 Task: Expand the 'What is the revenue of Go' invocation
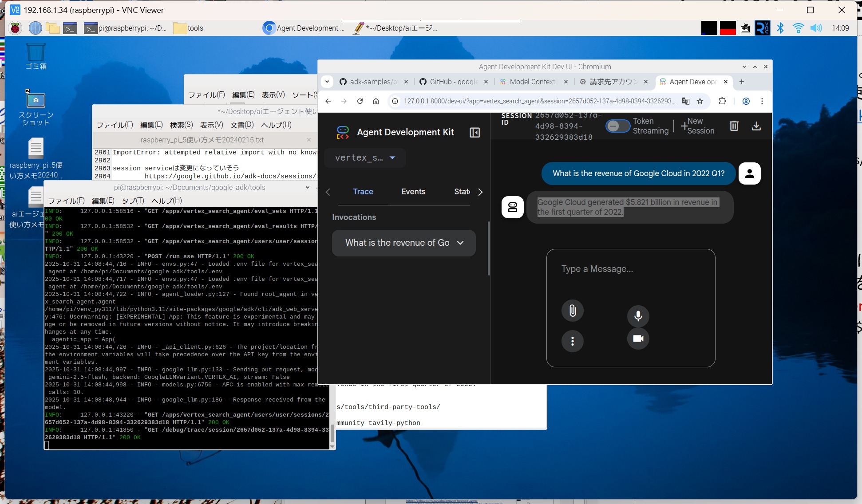tap(403, 243)
